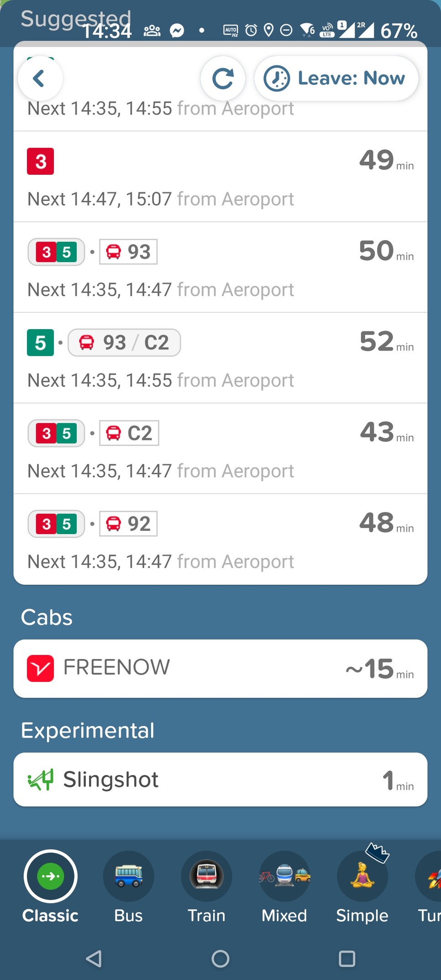441x980 pixels.
Task: Choose the Mixed transport mode
Action: (284, 876)
